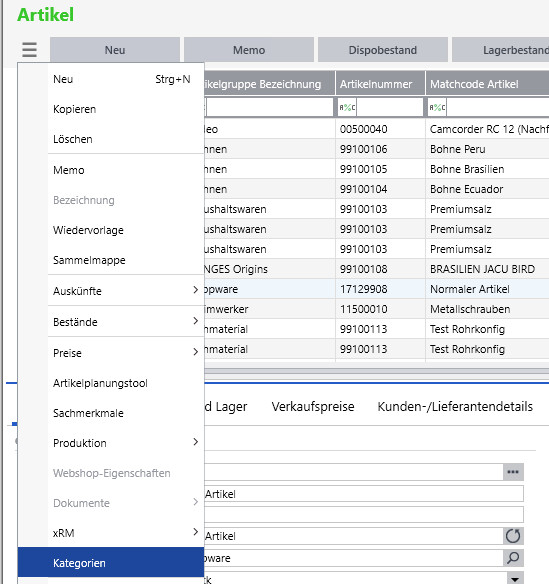The image size is (549, 584).
Task: Click the magnifier search icon in form
Action: click(x=513, y=558)
